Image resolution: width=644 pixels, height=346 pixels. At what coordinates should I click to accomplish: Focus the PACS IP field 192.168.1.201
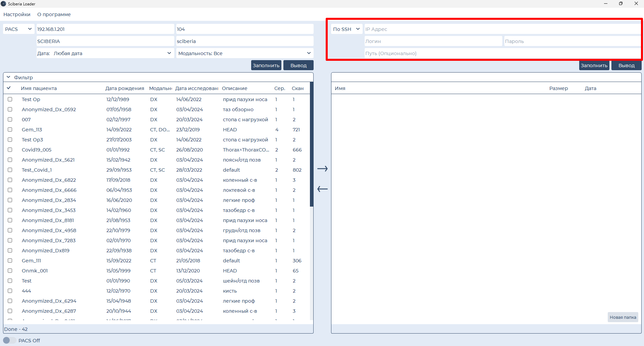pos(105,29)
